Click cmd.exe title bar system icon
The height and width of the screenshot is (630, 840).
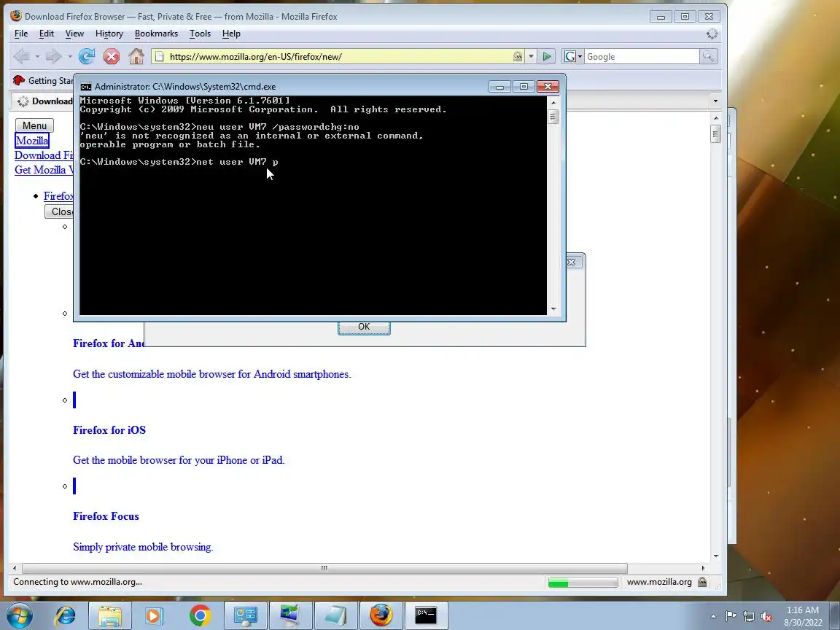(86, 87)
